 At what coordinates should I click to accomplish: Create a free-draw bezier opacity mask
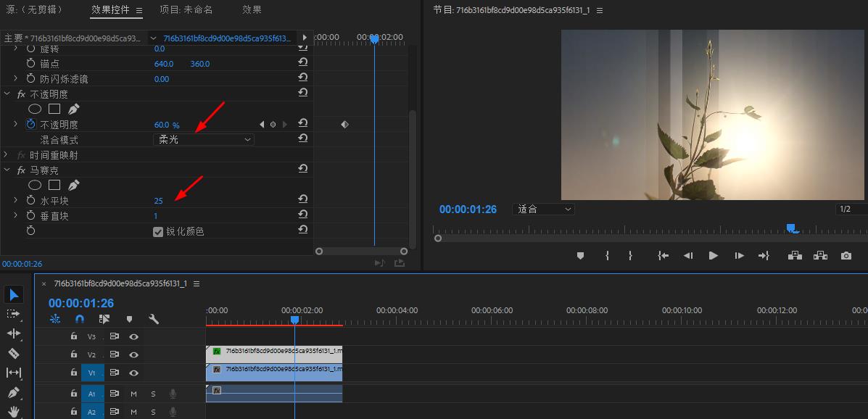coord(73,109)
